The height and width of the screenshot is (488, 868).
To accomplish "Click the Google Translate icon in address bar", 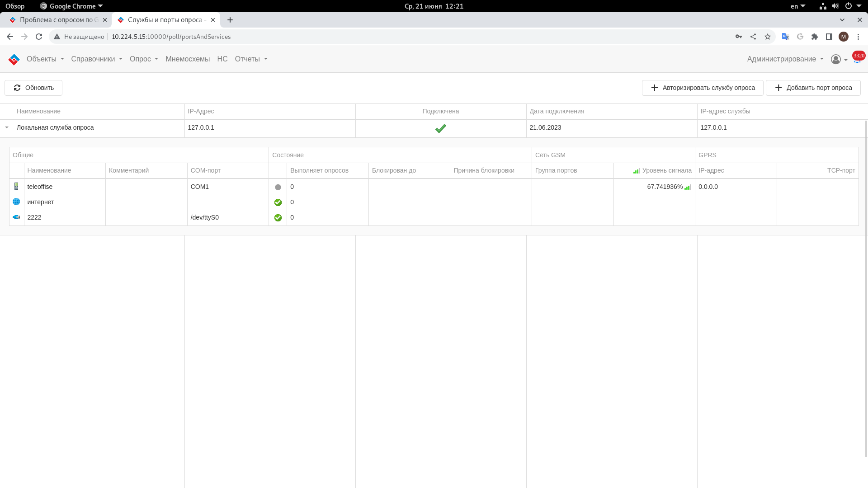I will pyautogui.click(x=786, y=37).
